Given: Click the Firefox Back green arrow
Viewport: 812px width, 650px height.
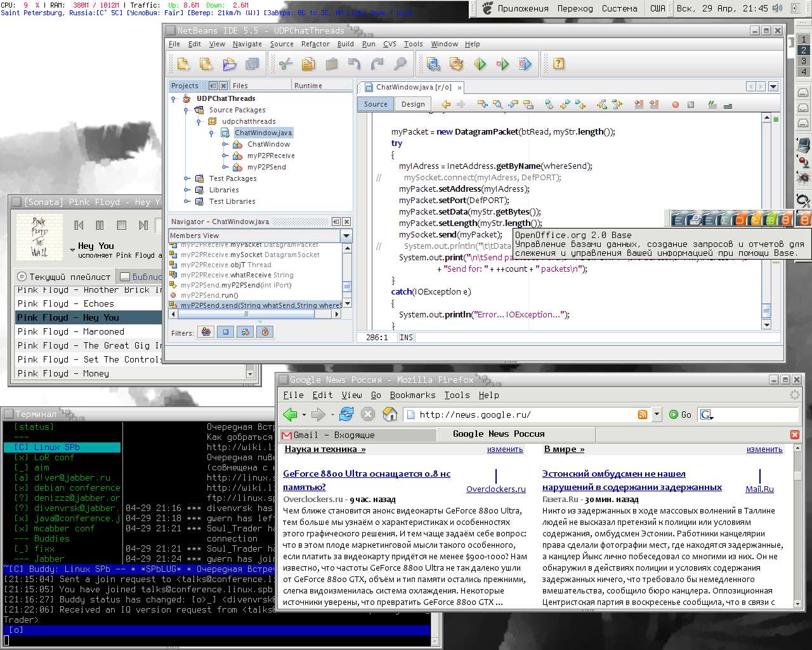Looking at the screenshot, I should click(x=291, y=415).
